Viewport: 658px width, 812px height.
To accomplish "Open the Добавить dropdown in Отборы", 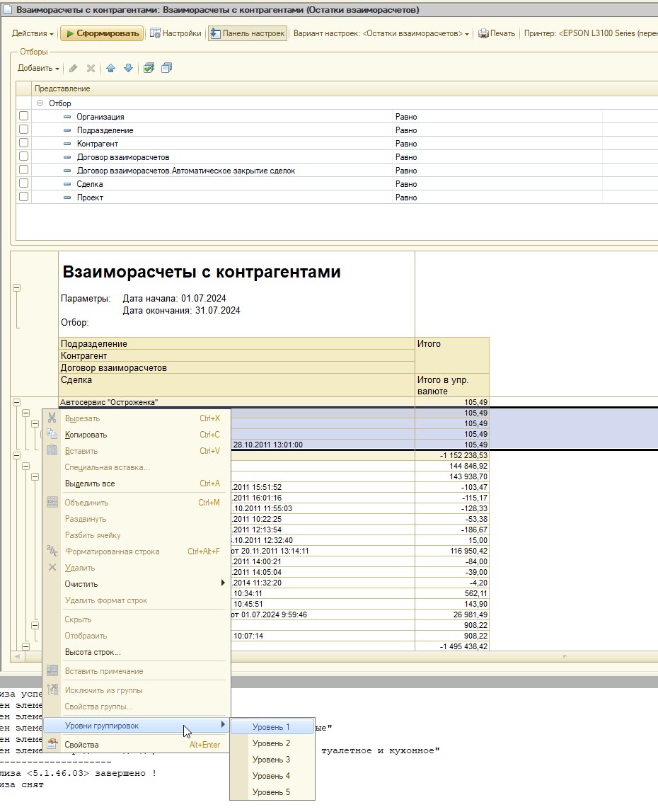I will click(x=38, y=69).
